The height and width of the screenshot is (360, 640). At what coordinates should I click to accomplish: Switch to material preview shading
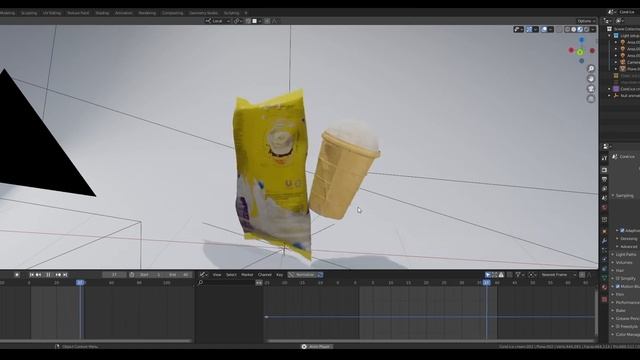tap(580, 29)
